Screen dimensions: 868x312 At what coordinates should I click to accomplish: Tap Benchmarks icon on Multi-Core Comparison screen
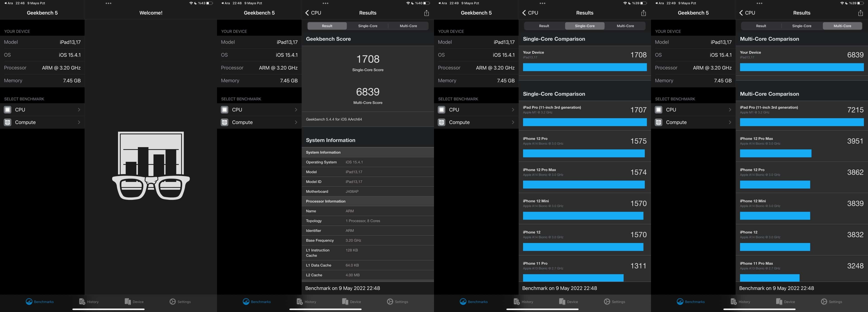click(x=680, y=302)
